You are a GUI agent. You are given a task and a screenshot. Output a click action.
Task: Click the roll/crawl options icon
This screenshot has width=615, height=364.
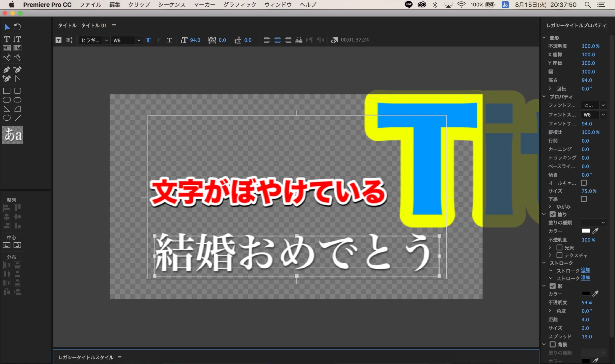69,40
